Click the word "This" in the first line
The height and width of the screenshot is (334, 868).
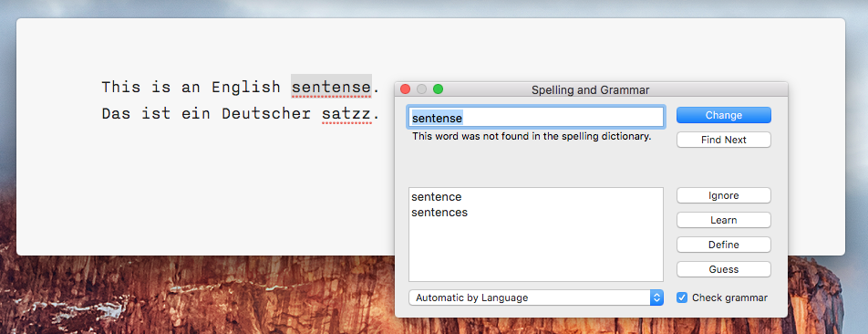coord(121,87)
